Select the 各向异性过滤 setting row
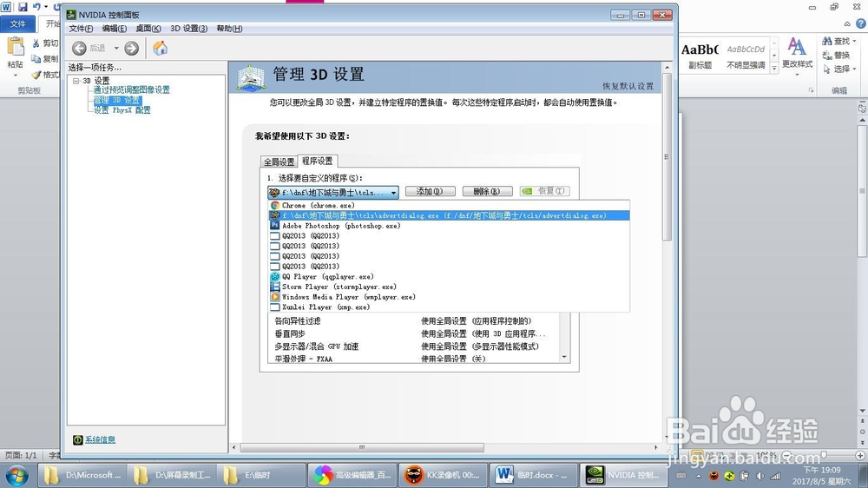 click(x=413, y=321)
